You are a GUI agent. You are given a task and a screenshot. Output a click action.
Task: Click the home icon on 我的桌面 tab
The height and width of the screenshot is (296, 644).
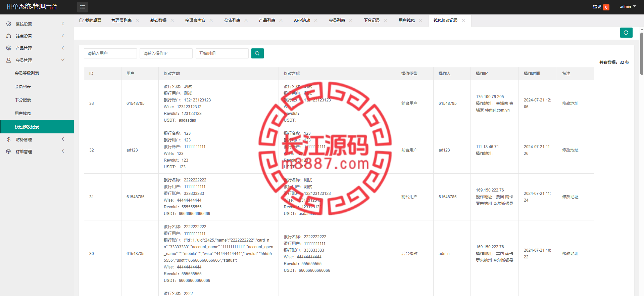tap(81, 20)
